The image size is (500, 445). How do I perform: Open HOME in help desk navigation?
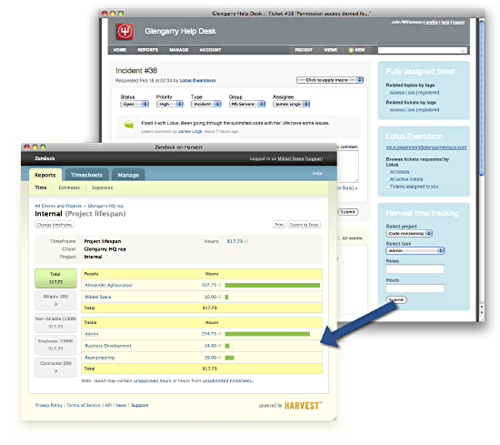pos(119,50)
